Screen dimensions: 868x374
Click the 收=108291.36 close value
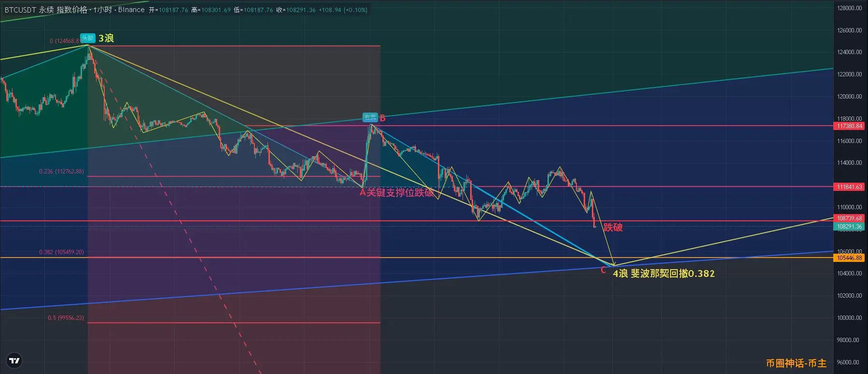296,10
